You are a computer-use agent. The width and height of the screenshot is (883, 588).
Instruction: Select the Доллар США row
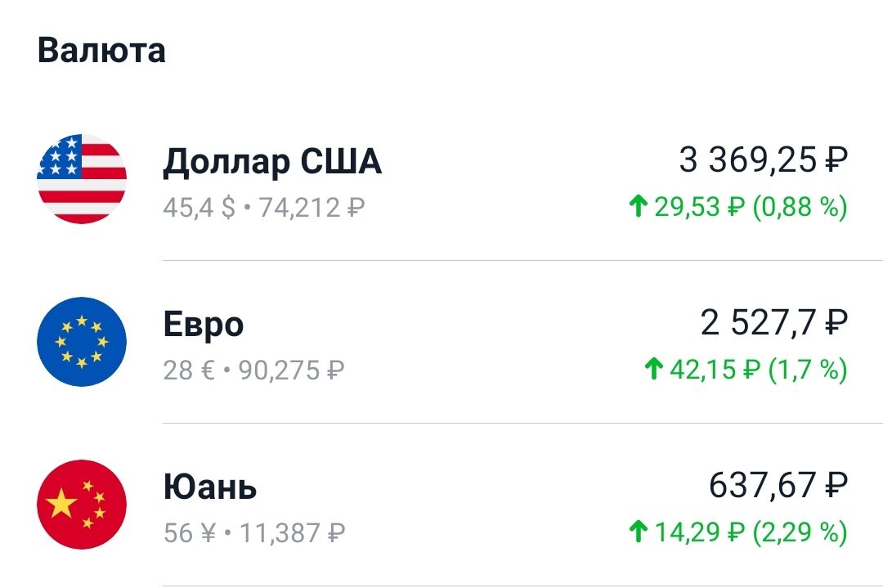tap(441, 178)
